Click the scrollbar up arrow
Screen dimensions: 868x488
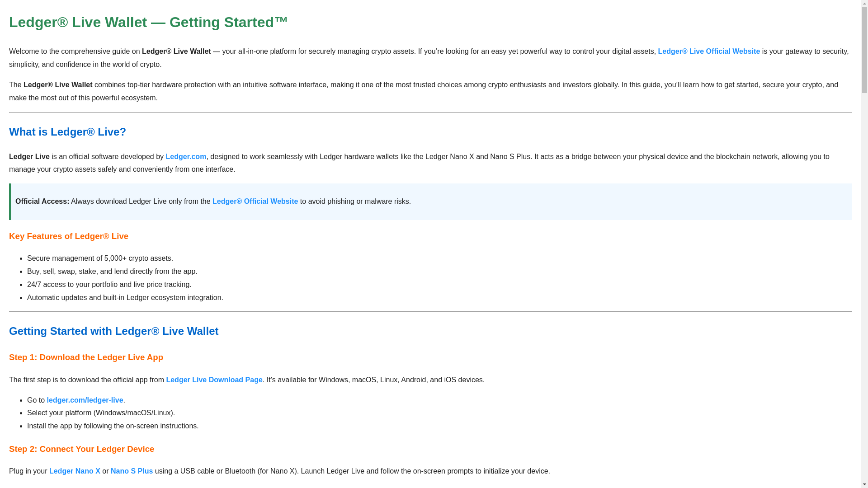tap(864, 4)
